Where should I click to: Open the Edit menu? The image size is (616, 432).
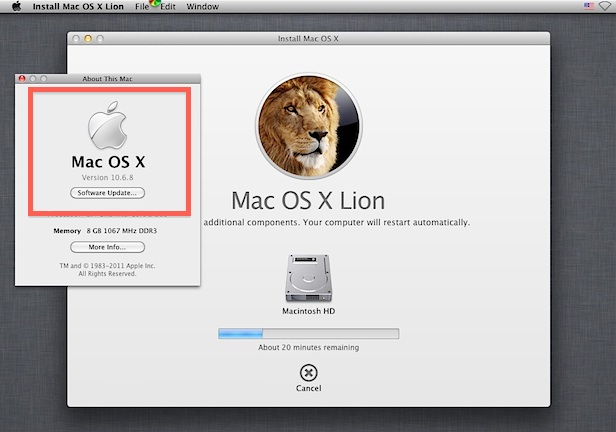pyautogui.click(x=168, y=7)
